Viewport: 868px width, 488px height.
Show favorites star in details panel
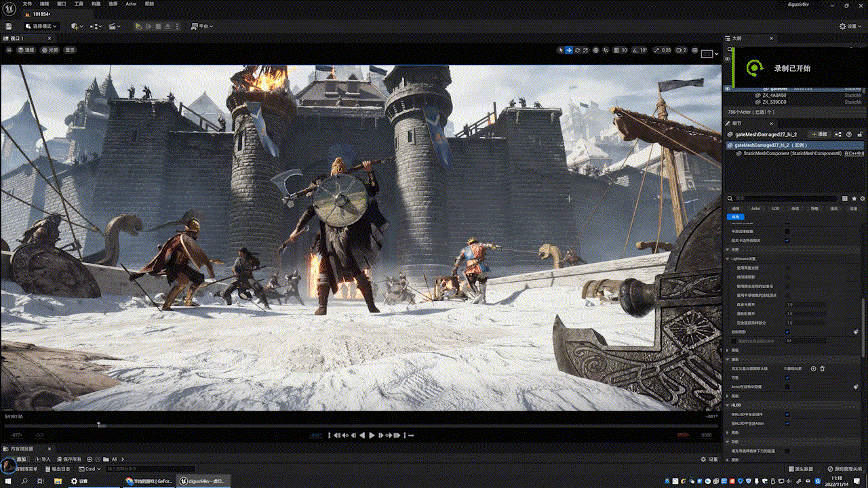click(x=854, y=199)
